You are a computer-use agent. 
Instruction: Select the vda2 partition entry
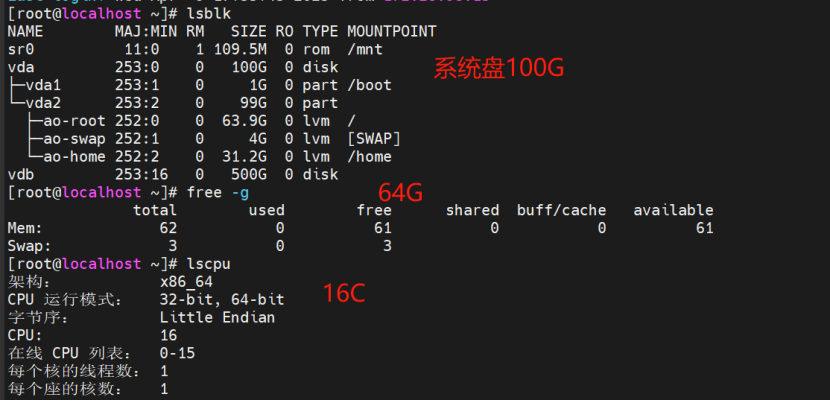point(43,103)
